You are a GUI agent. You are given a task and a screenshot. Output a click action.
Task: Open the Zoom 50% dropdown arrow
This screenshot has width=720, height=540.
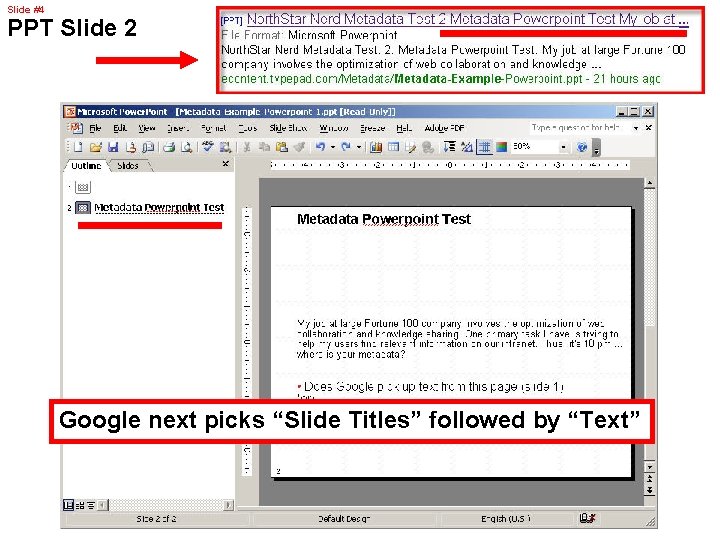click(x=563, y=147)
